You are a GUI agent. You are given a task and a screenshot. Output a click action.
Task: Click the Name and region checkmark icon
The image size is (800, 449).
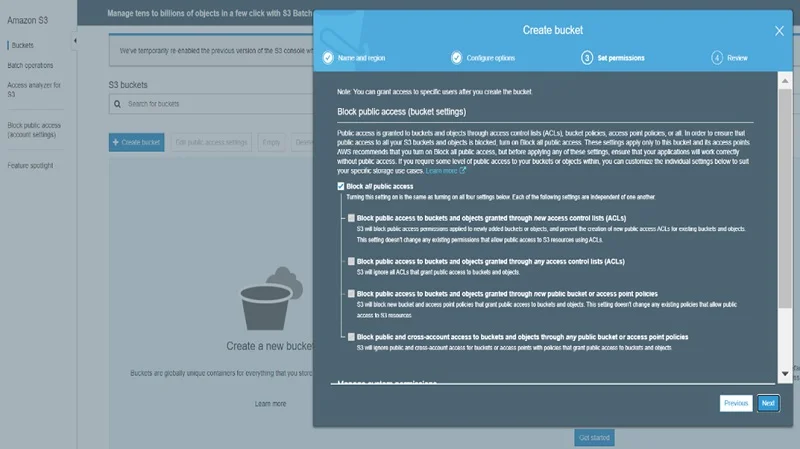point(328,58)
